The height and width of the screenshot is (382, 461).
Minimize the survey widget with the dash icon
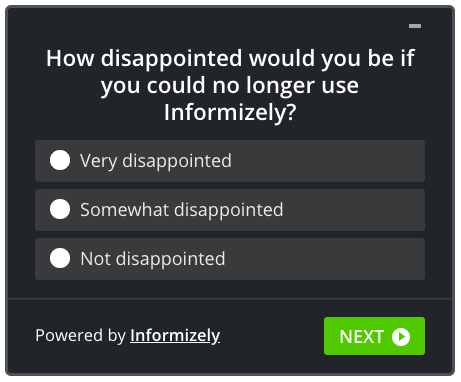point(415,26)
